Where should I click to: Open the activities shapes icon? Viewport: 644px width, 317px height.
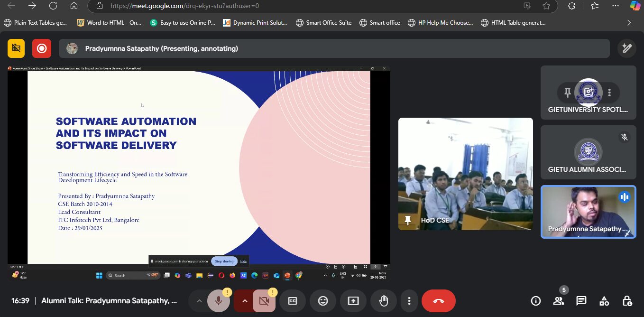click(x=604, y=301)
